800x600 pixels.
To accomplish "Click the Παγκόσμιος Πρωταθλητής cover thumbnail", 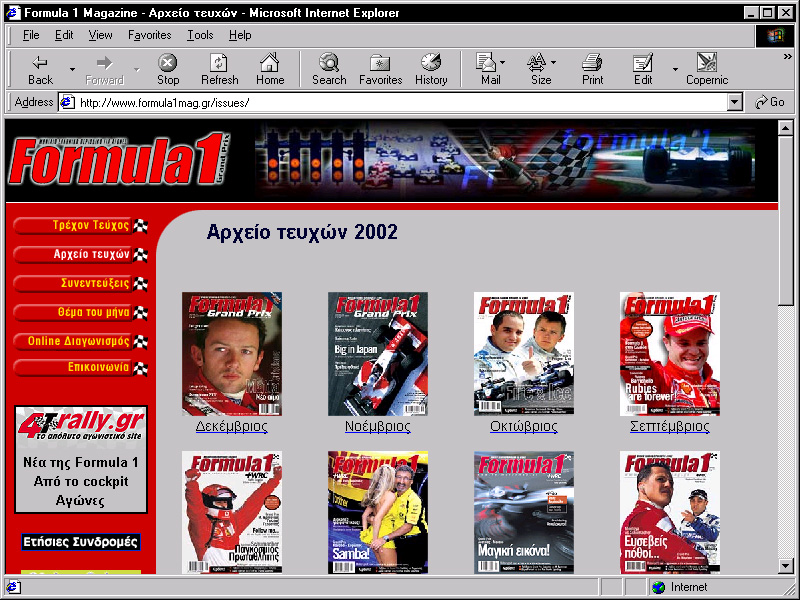I will 232,512.
